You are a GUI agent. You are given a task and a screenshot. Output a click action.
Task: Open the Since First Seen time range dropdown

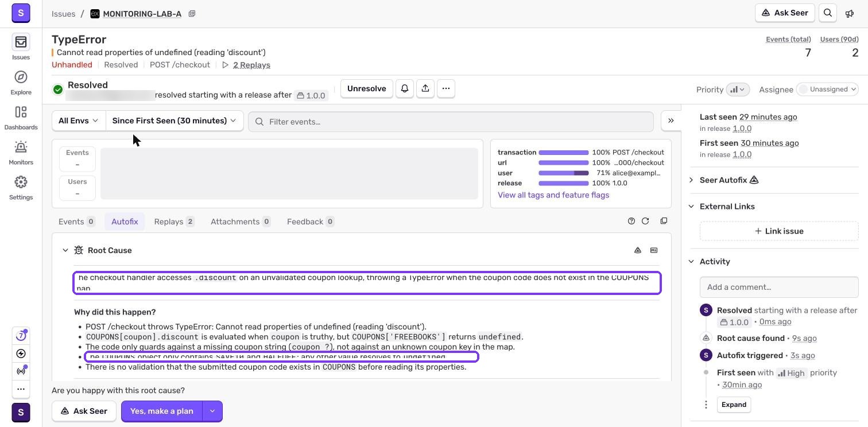(x=175, y=121)
